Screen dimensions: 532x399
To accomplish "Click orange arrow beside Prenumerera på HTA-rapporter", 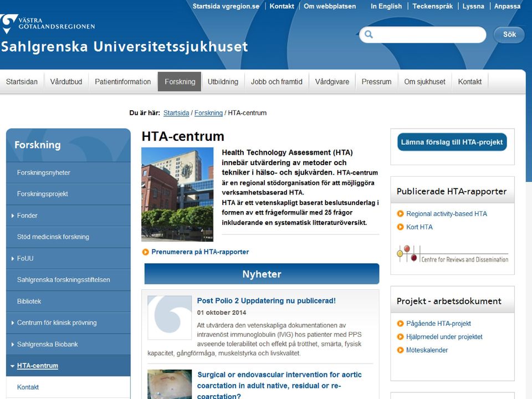I will [x=146, y=252].
